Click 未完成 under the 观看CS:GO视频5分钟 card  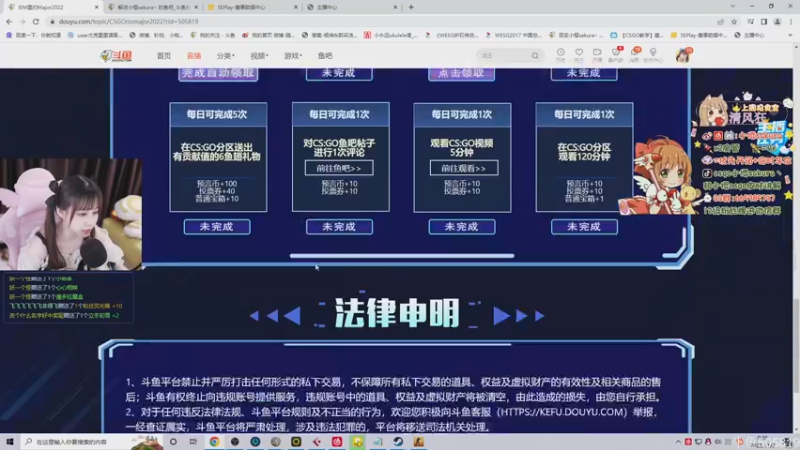pos(462,227)
